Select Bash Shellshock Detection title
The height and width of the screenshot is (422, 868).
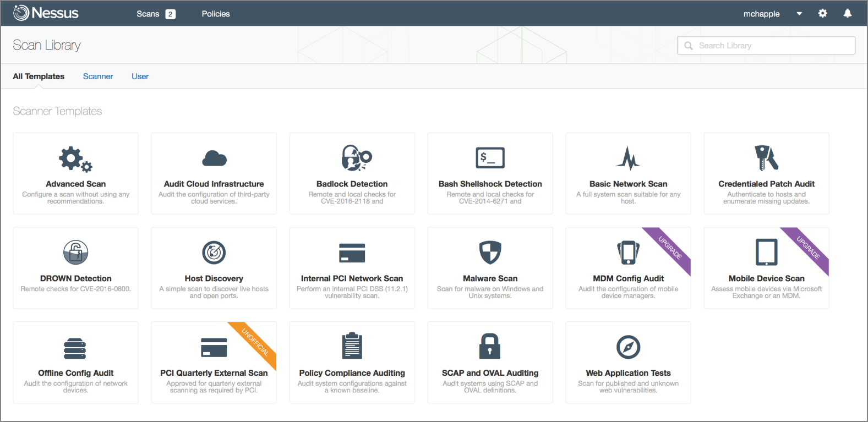coord(490,184)
